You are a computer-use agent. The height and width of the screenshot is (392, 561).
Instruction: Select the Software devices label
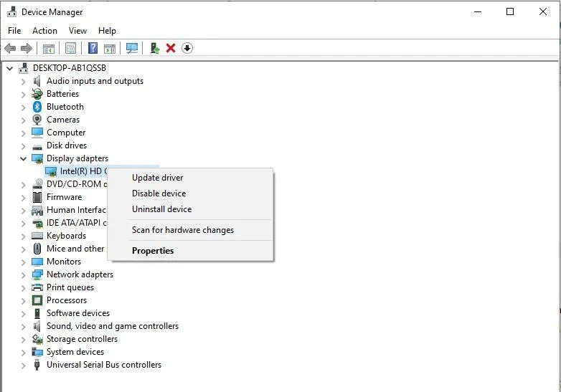(78, 313)
